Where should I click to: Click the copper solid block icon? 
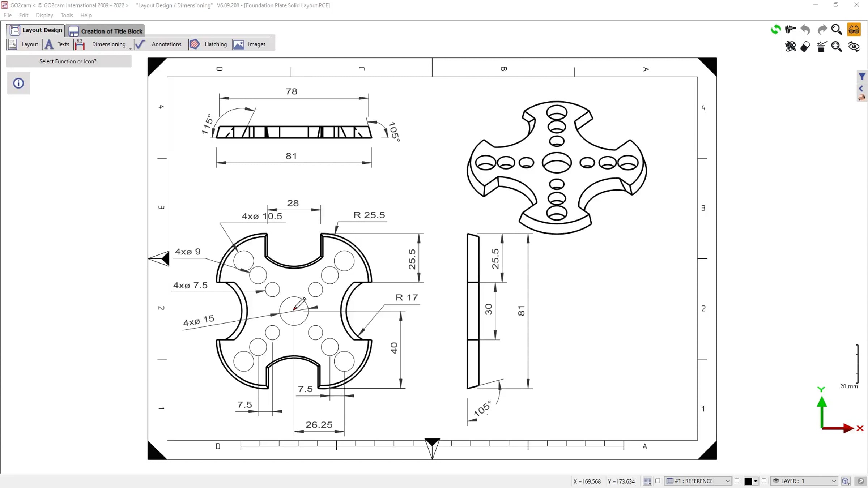coord(862,98)
